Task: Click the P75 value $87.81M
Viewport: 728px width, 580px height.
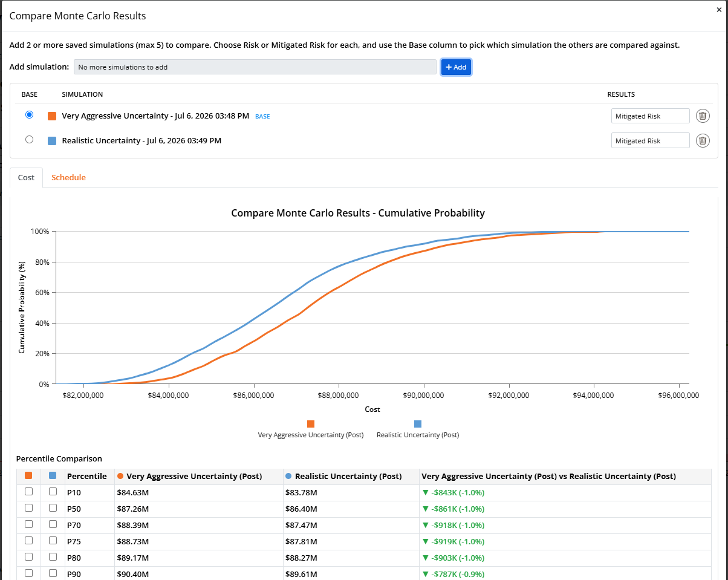Action: (301, 541)
